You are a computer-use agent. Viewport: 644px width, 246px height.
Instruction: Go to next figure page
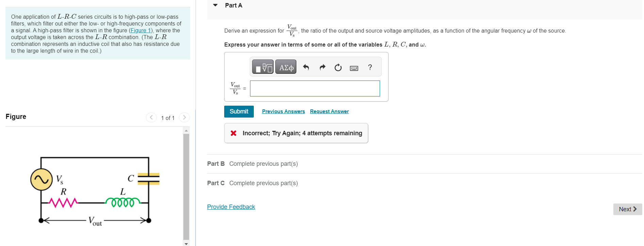(184, 117)
